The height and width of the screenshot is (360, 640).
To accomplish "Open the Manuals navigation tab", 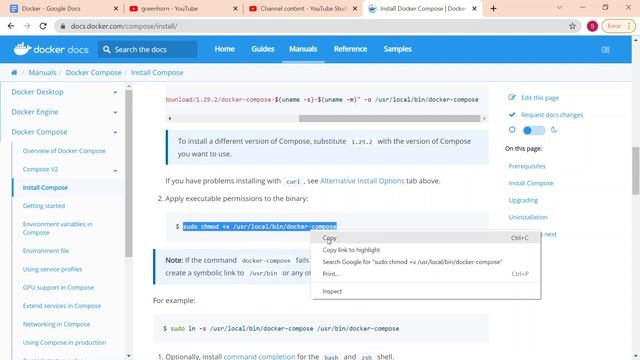I will pos(303,49).
